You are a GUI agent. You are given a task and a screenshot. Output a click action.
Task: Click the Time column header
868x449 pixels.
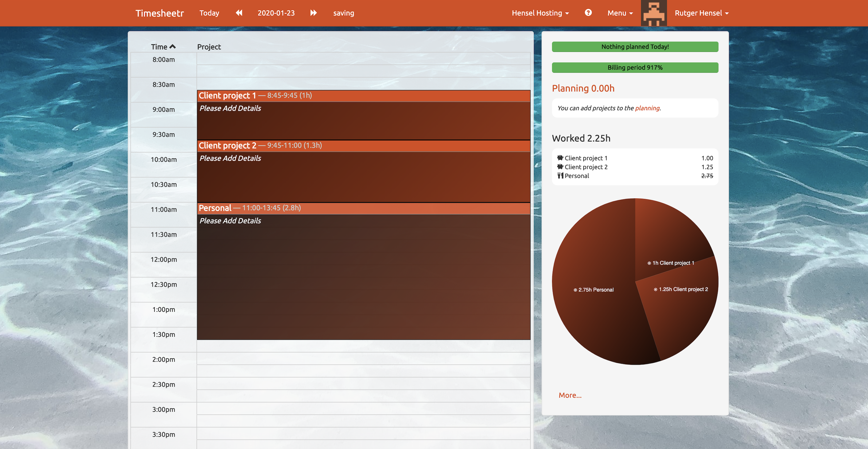point(163,46)
